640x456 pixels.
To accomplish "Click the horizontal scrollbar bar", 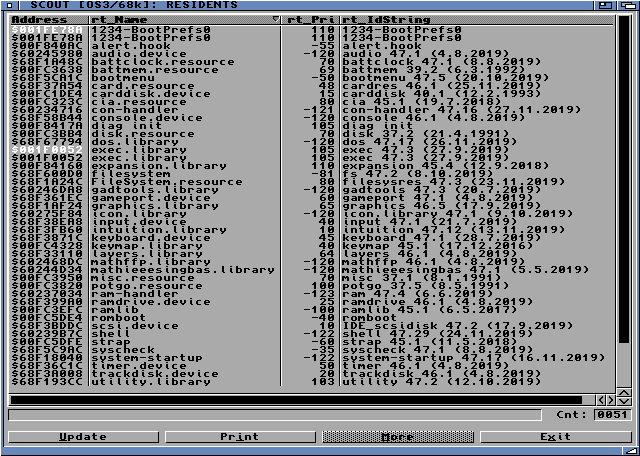I will point(296,400).
